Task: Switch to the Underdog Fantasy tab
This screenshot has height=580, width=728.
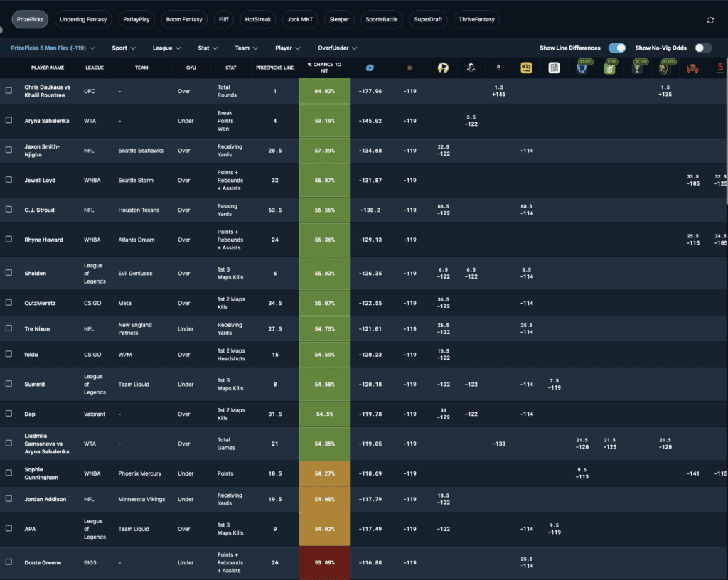Action: [83, 19]
